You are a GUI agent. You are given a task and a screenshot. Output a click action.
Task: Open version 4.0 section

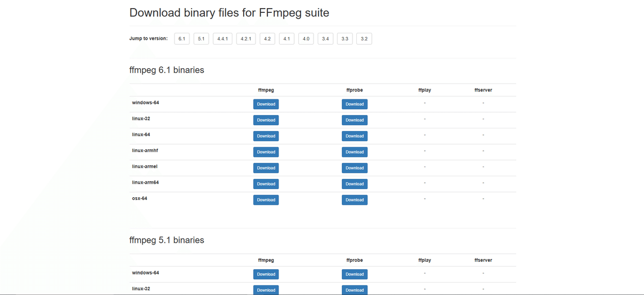click(x=306, y=39)
